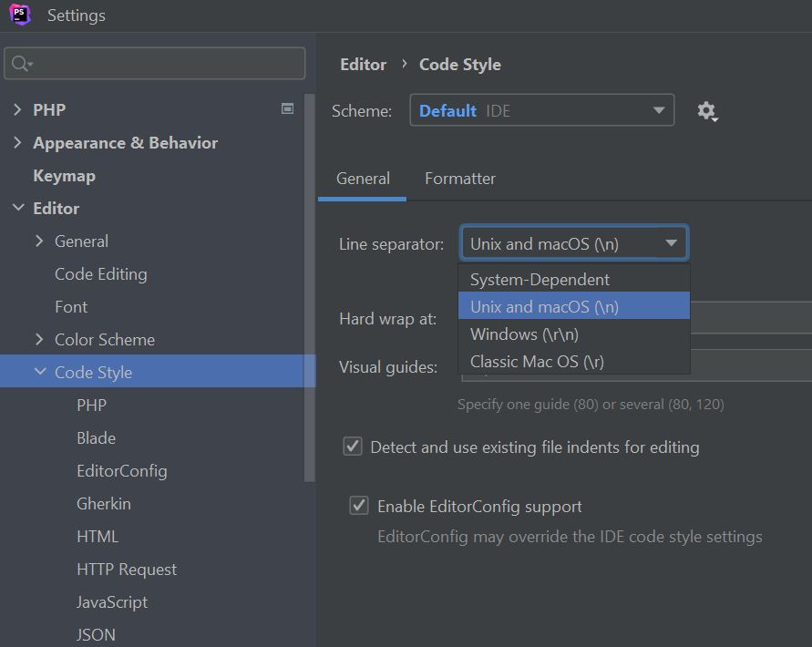Expand the PHP settings tree node
812x647 pixels.
(x=17, y=110)
